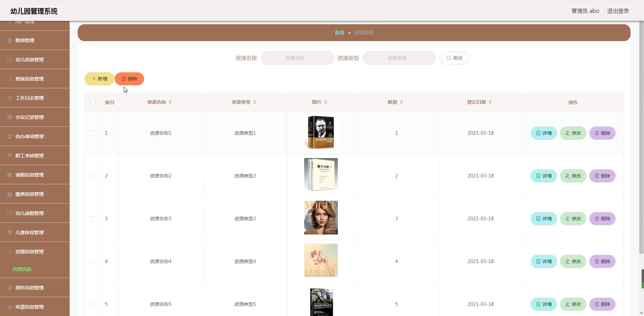Click the 儿童体检管理 sidebar icon
Image resolution: width=644 pixels, height=316 pixels.
pyautogui.click(x=10, y=232)
